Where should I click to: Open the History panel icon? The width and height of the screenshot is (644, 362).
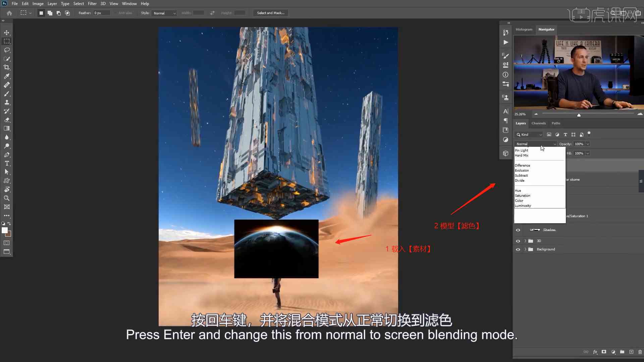point(505,33)
